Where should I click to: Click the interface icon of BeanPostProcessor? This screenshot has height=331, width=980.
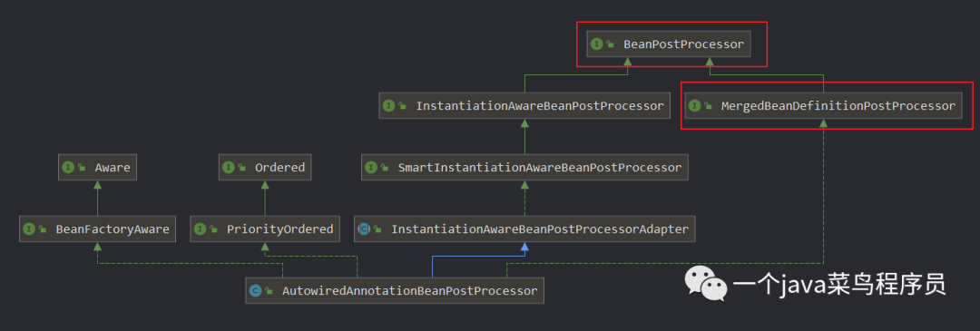(x=597, y=44)
